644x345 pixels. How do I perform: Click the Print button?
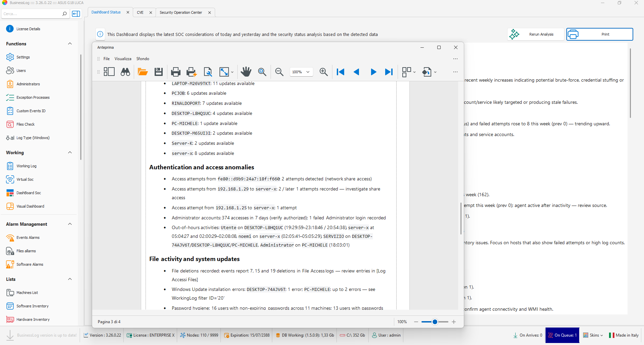[600, 34]
